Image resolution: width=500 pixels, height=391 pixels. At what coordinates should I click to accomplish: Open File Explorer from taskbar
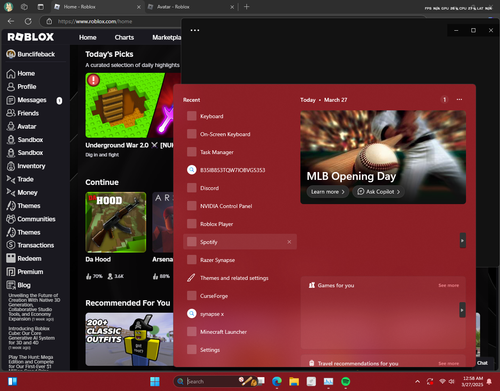tap(294, 381)
